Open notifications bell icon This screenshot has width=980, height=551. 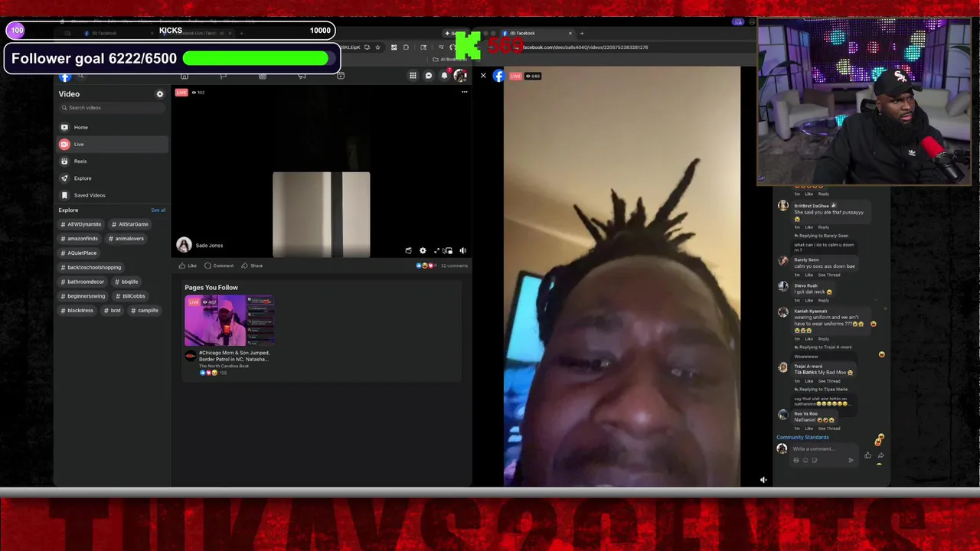tap(444, 75)
